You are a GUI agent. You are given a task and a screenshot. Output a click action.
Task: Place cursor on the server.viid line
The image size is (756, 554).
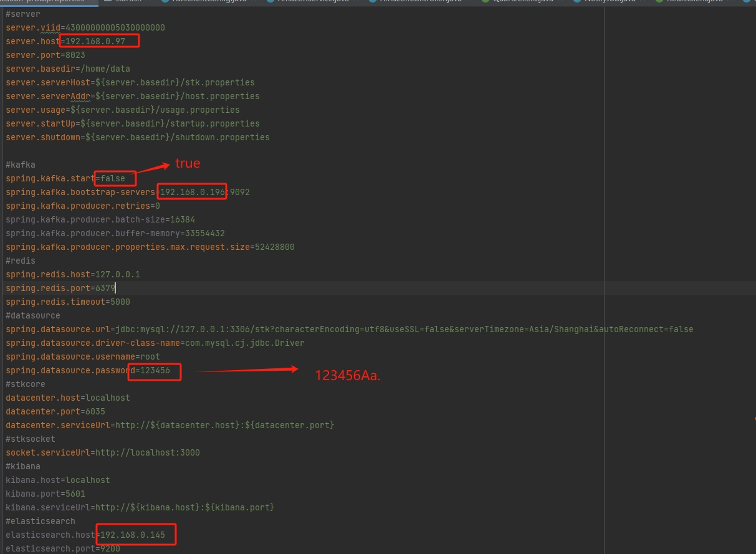[x=85, y=27]
